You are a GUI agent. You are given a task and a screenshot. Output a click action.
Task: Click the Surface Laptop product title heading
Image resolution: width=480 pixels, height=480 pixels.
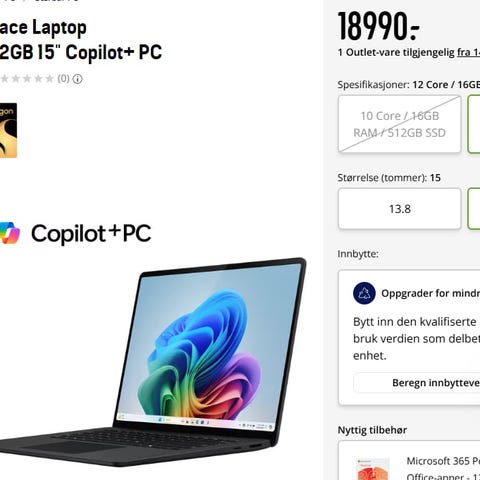click(x=81, y=40)
